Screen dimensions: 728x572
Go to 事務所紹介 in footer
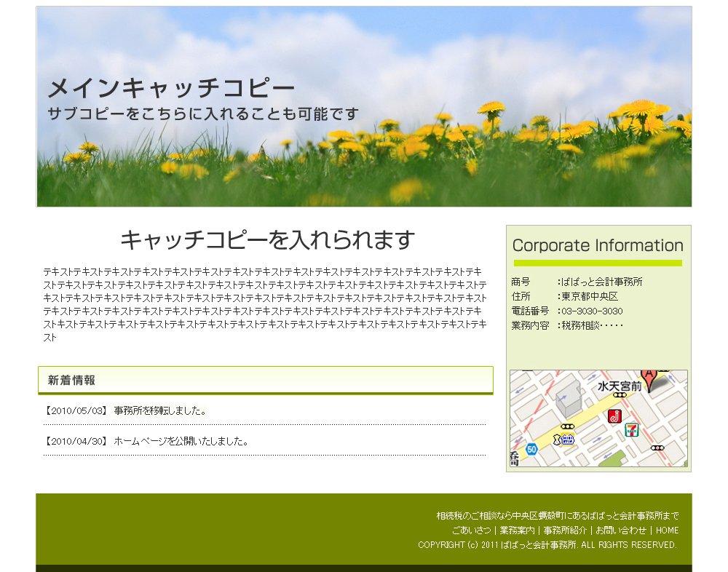564,531
